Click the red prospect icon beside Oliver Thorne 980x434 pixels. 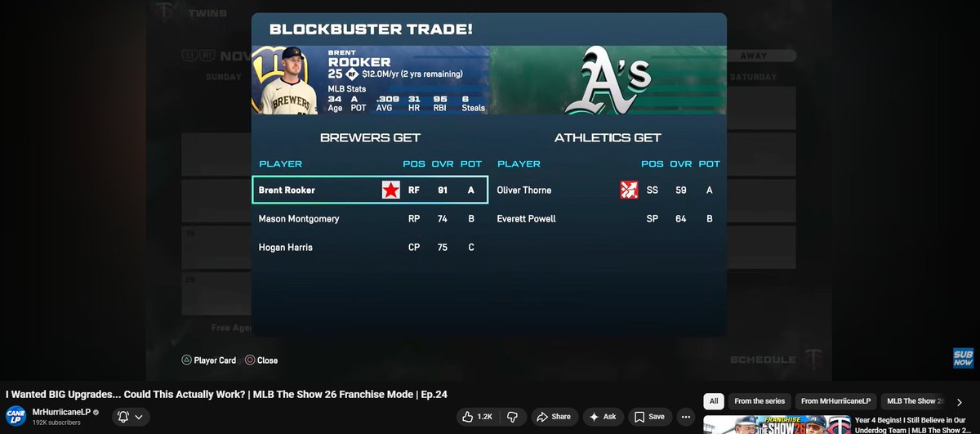(629, 190)
